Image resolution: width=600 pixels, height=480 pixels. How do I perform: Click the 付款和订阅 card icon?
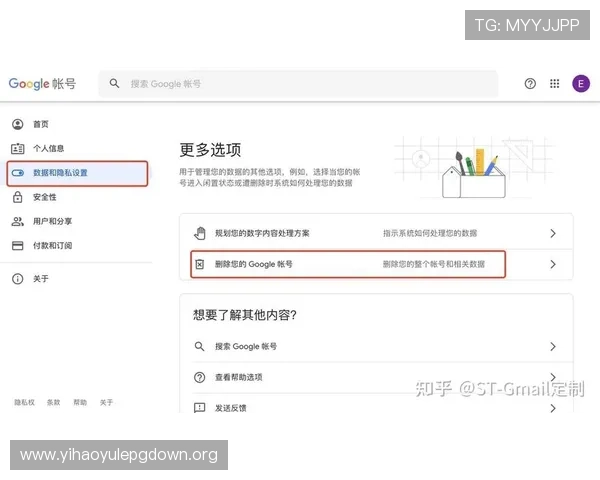tap(18, 245)
